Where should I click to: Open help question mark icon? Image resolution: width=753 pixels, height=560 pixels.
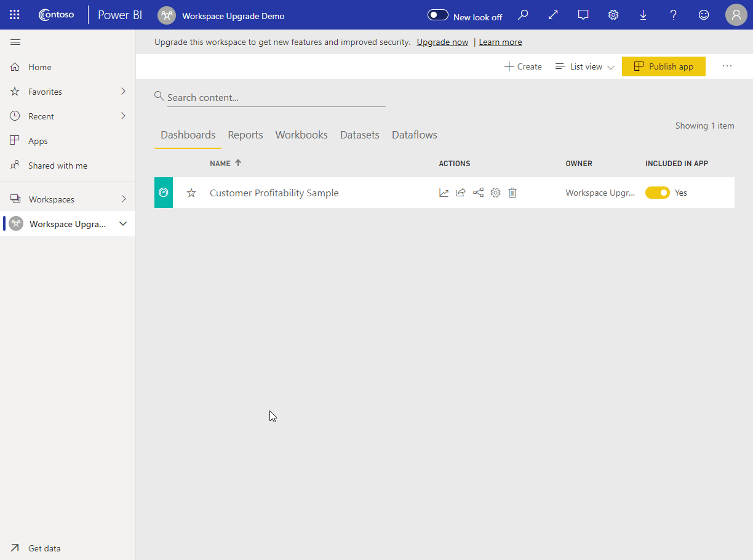pyautogui.click(x=673, y=15)
